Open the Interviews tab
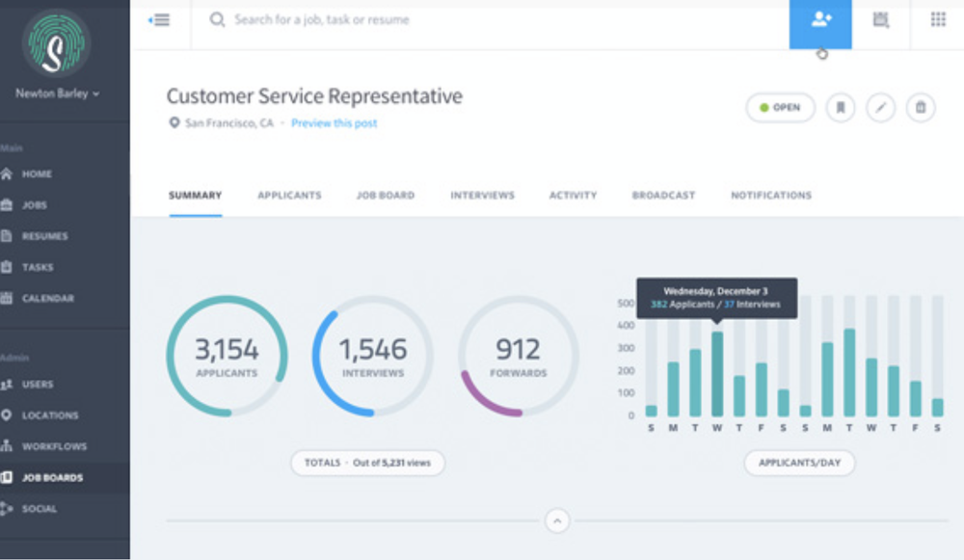This screenshot has height=560, width=964. click(x=483, y=196)
